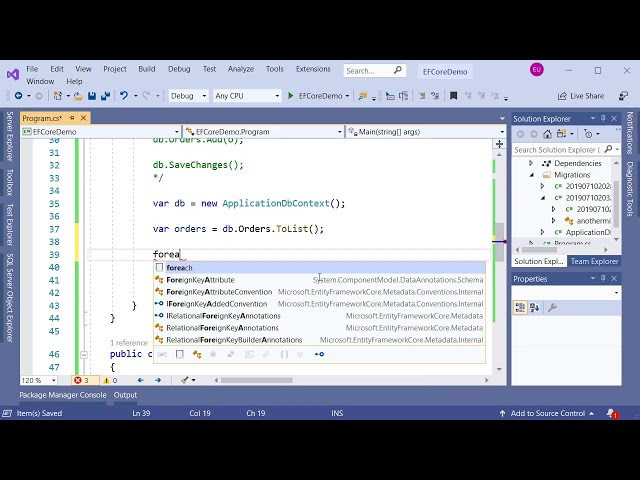Click the search magnifier in title bar
The height and width of the screenshot is (480, 640).
(x=398, y=70)
